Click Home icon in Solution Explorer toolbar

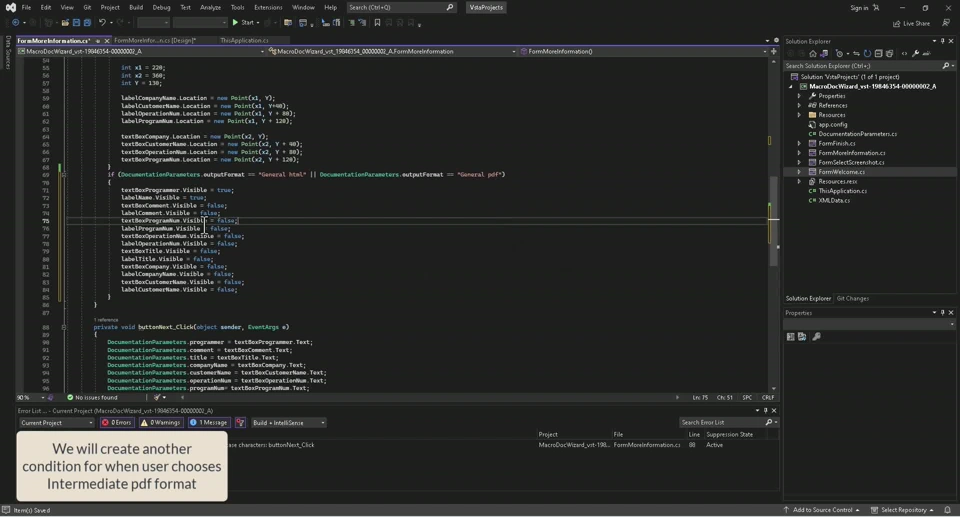point(812,53)
